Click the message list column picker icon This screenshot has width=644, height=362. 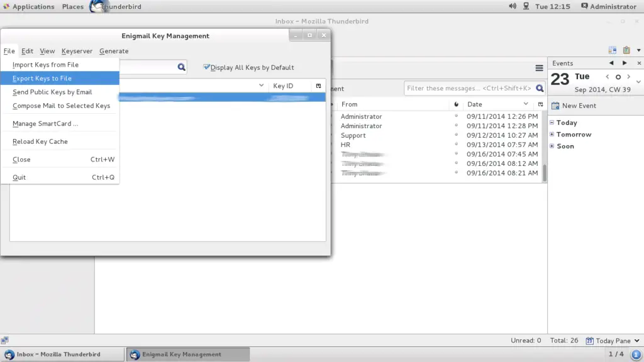click(x=540, y=104)
